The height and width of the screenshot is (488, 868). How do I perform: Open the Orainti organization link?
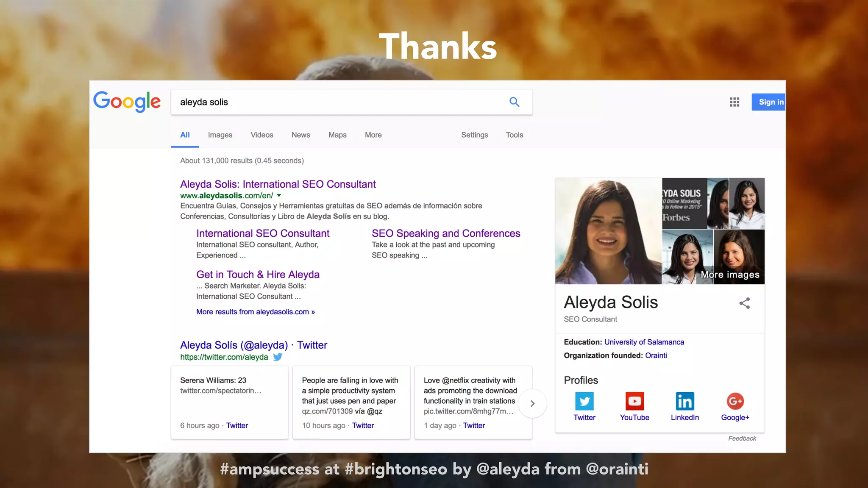pos(656,356)
